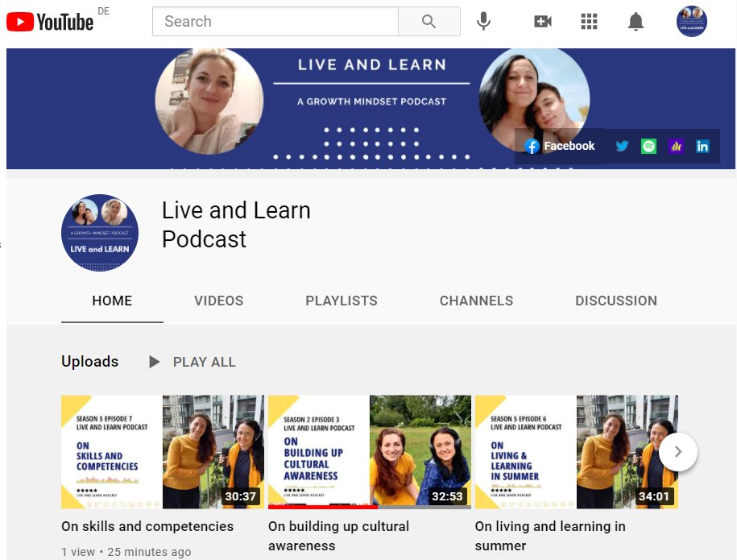Expand the account menu via profile avatar

[691, 22]
